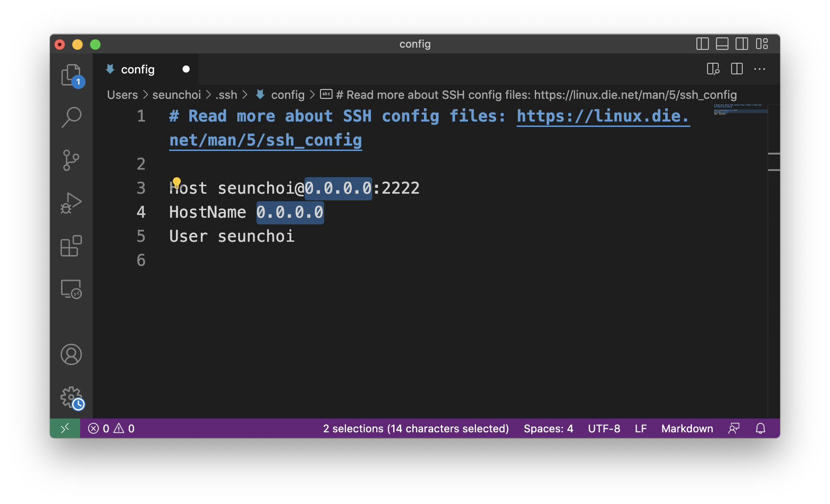Open the Extensions view
Viewport: 830px width, 504px height.
[x=71, y=246]
